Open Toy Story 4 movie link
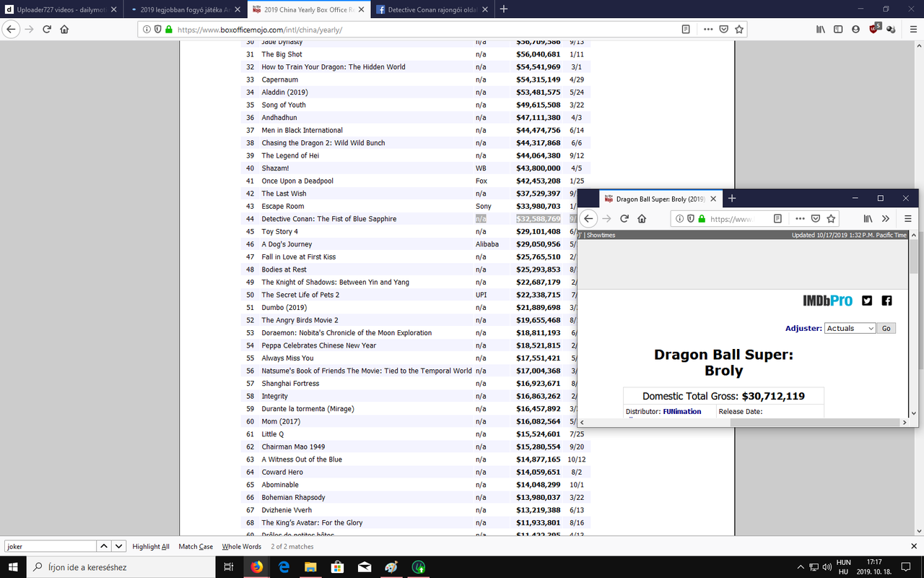This screenshot has width=924, height=578. (279, 231)
